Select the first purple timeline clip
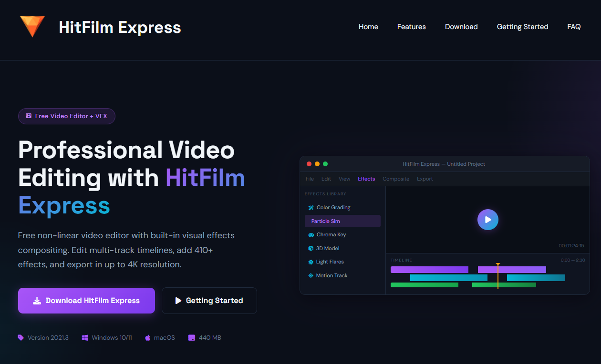The image size is (601, 364). 429,270
